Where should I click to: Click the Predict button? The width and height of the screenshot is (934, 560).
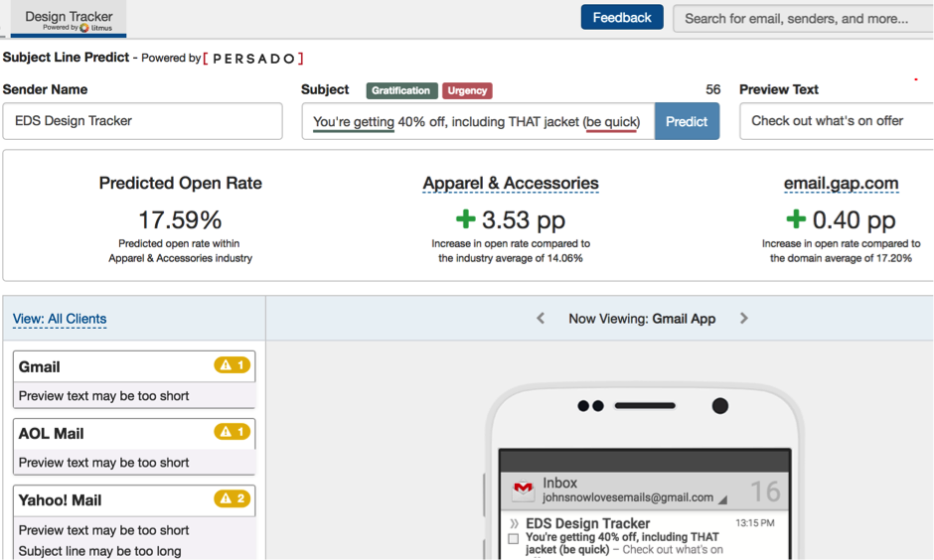point(687,121)
